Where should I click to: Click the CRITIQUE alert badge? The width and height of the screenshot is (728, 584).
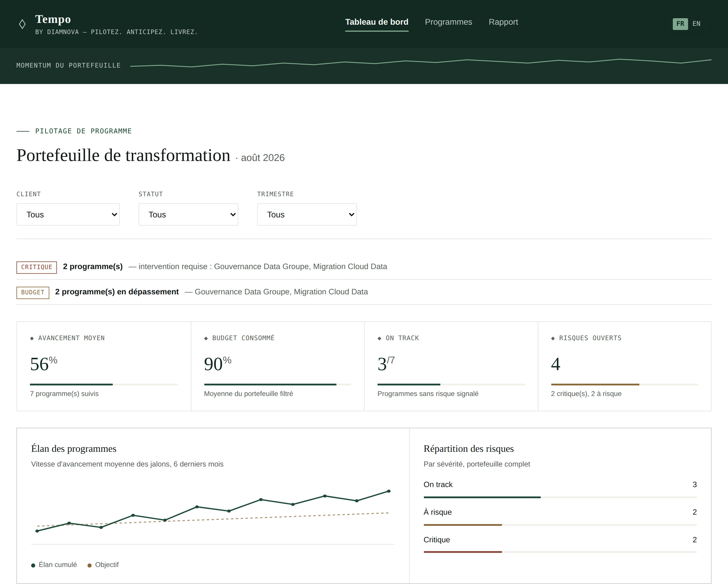tap(36, 267)
